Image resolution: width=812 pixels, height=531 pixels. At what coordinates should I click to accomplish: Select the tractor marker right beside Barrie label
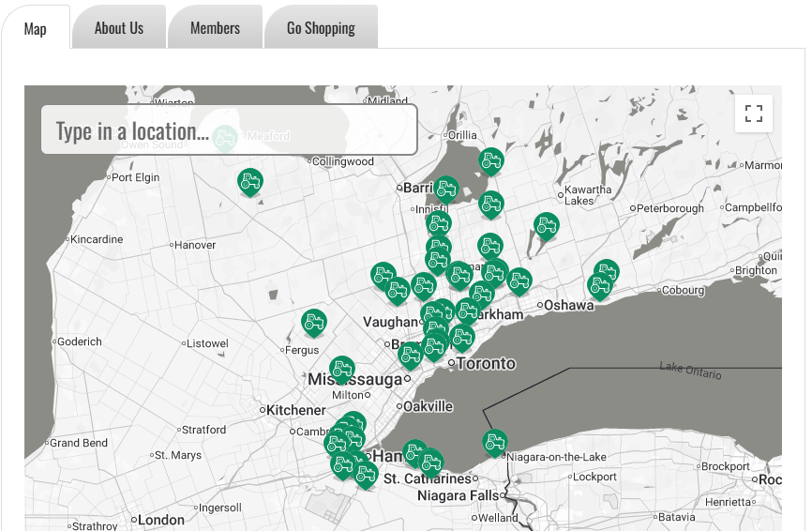coord(446,189)
